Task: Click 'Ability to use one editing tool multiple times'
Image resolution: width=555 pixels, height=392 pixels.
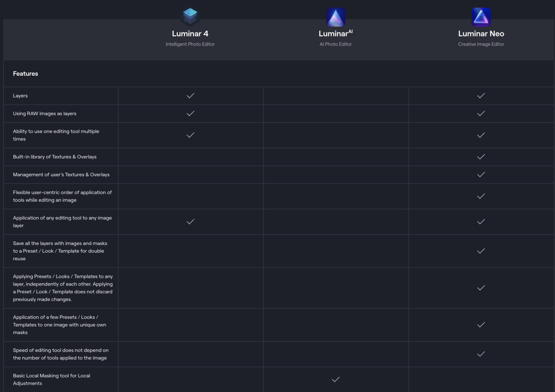Action: (x=56, y=135)
